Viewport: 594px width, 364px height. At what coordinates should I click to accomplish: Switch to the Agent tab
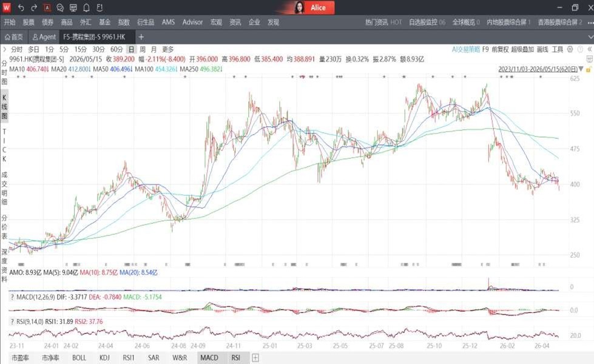click(44, 37)
